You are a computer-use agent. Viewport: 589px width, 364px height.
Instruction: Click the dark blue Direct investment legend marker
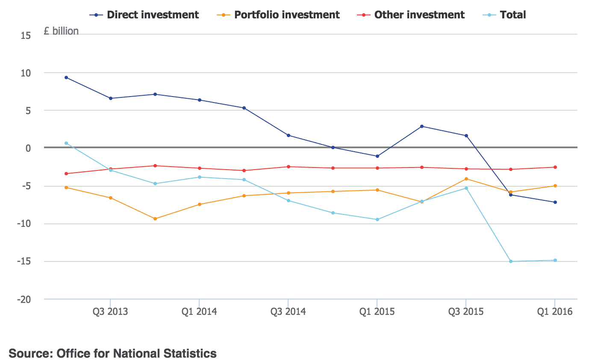pos(97,15)
